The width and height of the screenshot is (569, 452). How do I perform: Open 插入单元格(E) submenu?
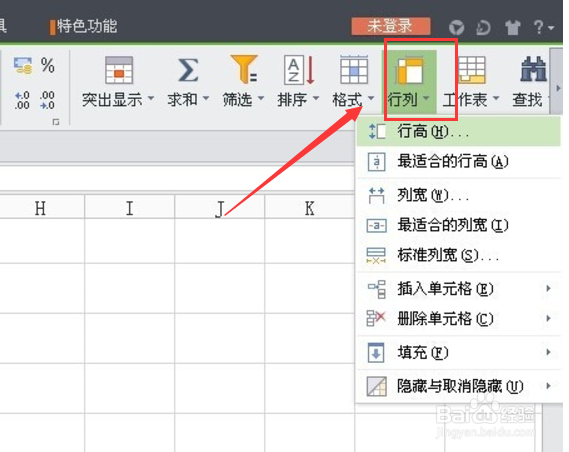tap(459, 289)
